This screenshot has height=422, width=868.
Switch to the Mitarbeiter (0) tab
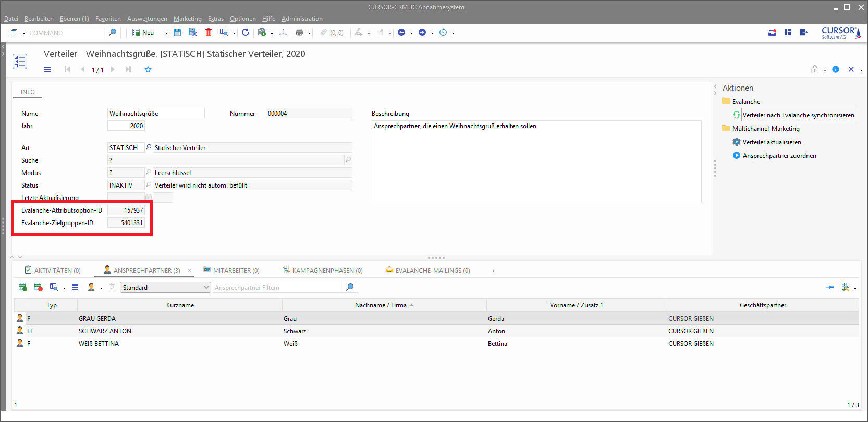pos(231,270)
